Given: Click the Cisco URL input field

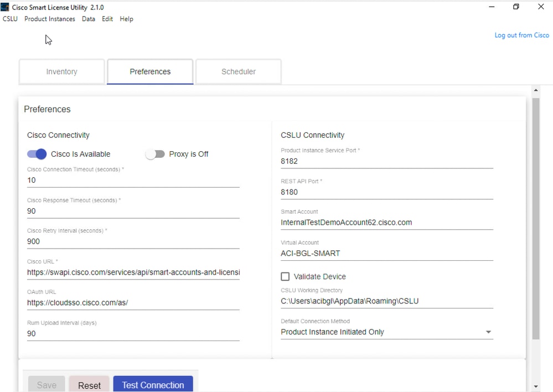Looking at the screenshot, I should (x=133, y=272).
